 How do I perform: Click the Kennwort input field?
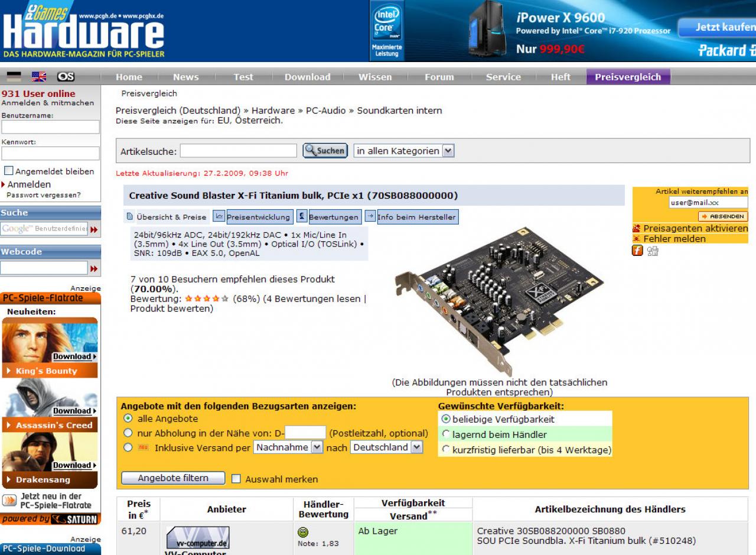click(51, 154)
